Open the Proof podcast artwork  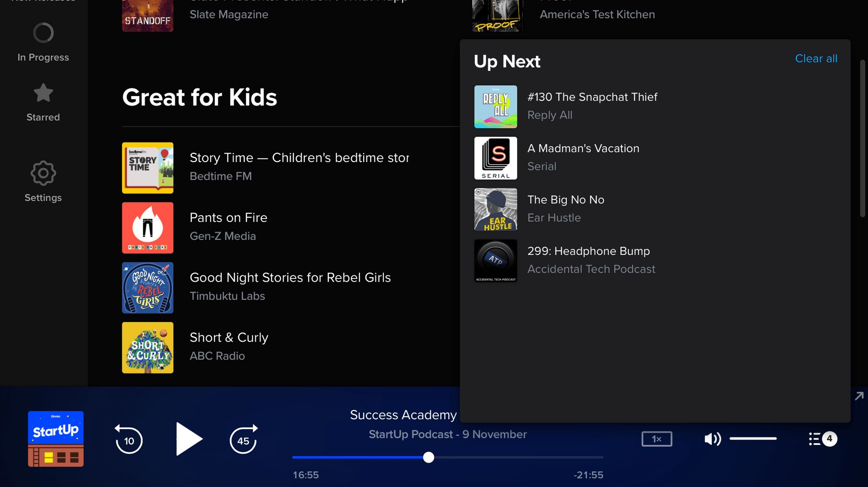497,16
